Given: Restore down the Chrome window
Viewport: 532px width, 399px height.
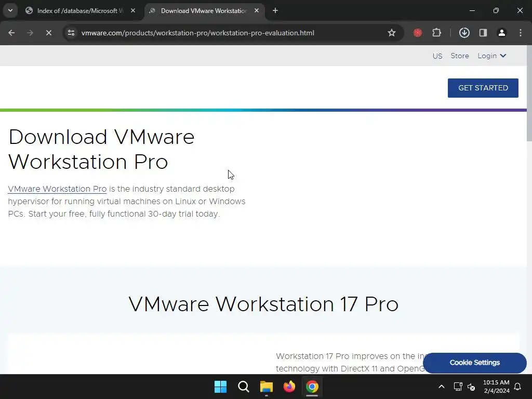Looking at the screenshot, I should pos(496,10).
